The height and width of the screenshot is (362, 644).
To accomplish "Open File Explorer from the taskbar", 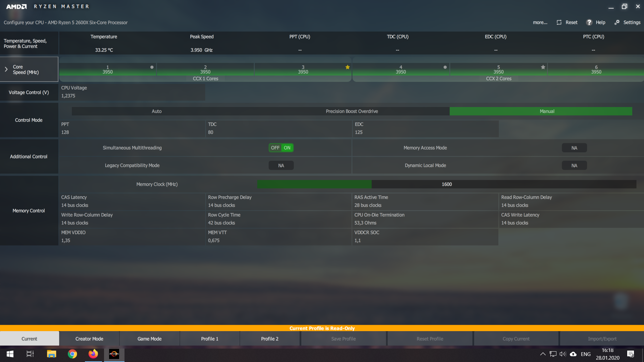I will (x=51, y=354).
